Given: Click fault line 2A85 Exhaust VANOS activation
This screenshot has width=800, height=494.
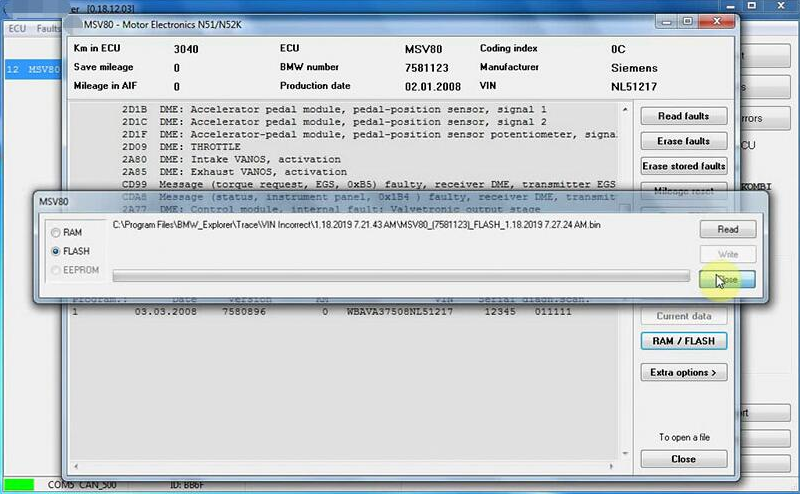Looking at the screenshot, I should 234,172.
